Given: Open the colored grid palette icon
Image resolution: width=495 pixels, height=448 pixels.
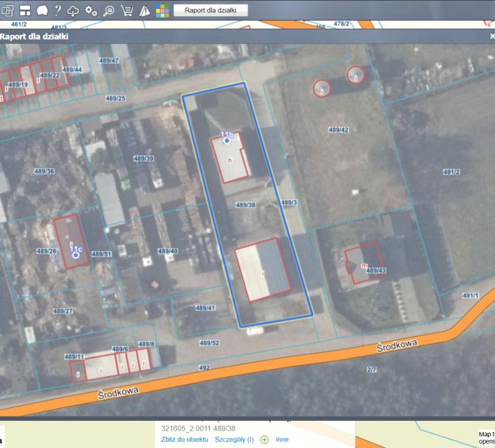Looking at the screenshot, I should point(162,10).
